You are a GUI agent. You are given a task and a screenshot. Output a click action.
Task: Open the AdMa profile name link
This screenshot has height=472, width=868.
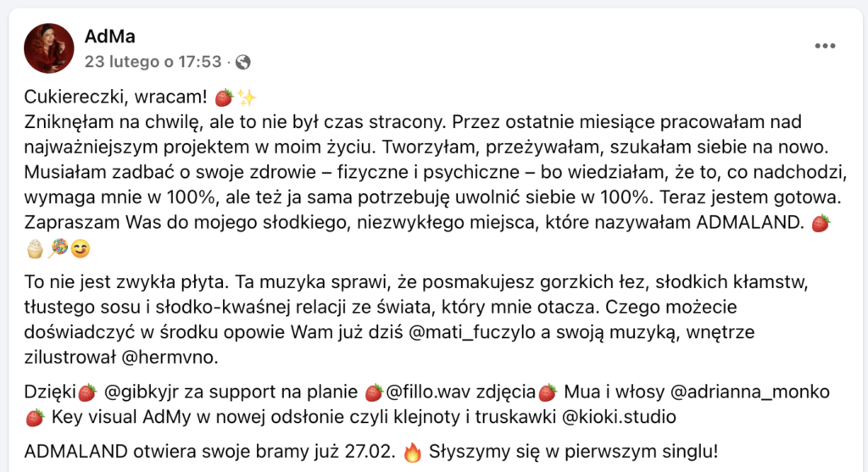[x=110, y=36]
